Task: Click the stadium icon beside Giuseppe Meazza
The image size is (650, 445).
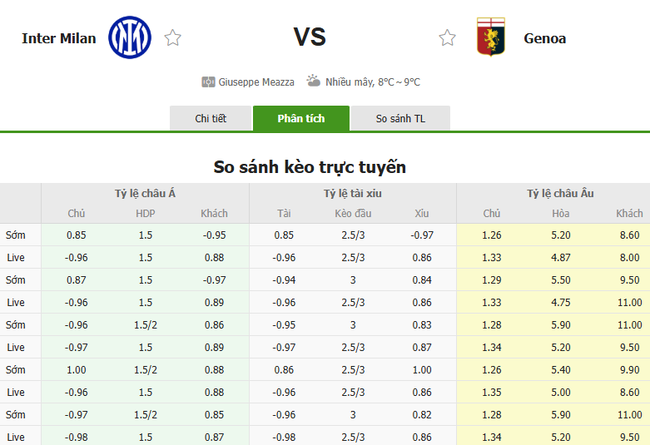Action: point(208,82)
